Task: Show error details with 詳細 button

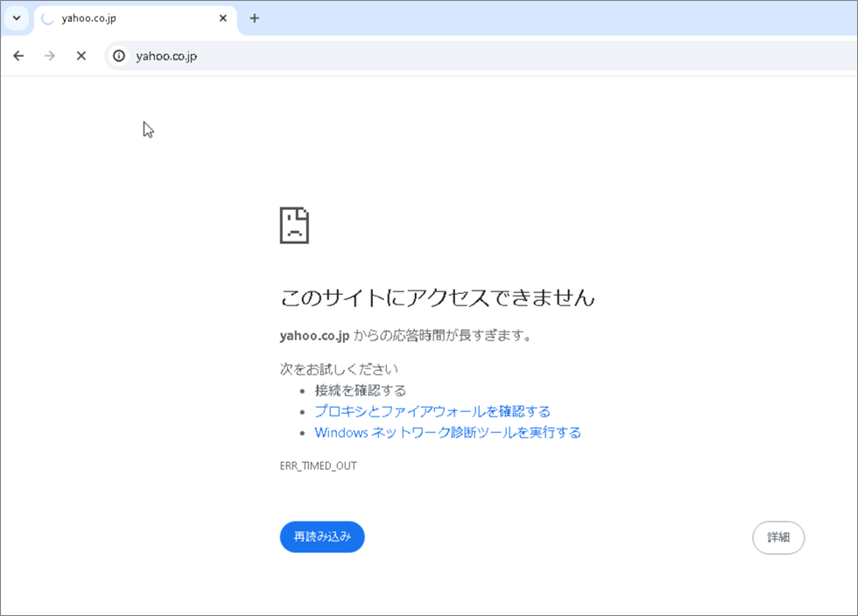Action: point(778,538)
